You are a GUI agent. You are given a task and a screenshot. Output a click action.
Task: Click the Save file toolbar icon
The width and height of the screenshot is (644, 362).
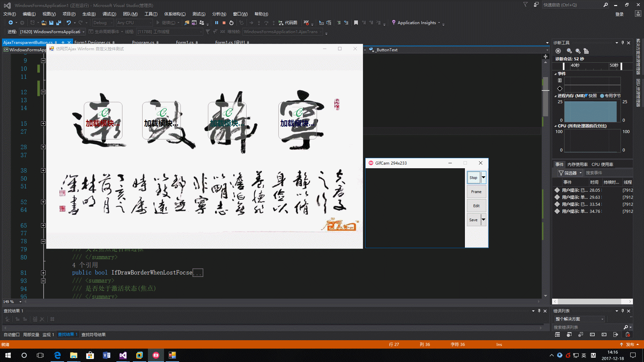tap(51, 23)
